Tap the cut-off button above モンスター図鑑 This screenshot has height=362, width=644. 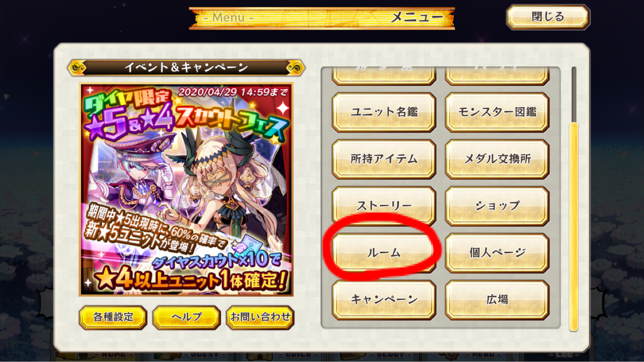(497, 75)
